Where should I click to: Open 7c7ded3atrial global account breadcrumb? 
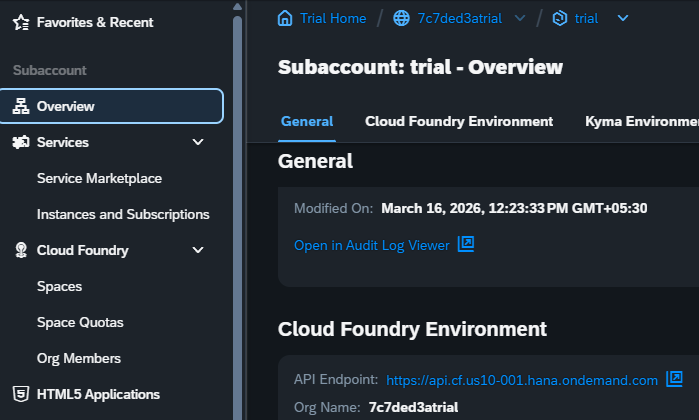pos(460,18)
